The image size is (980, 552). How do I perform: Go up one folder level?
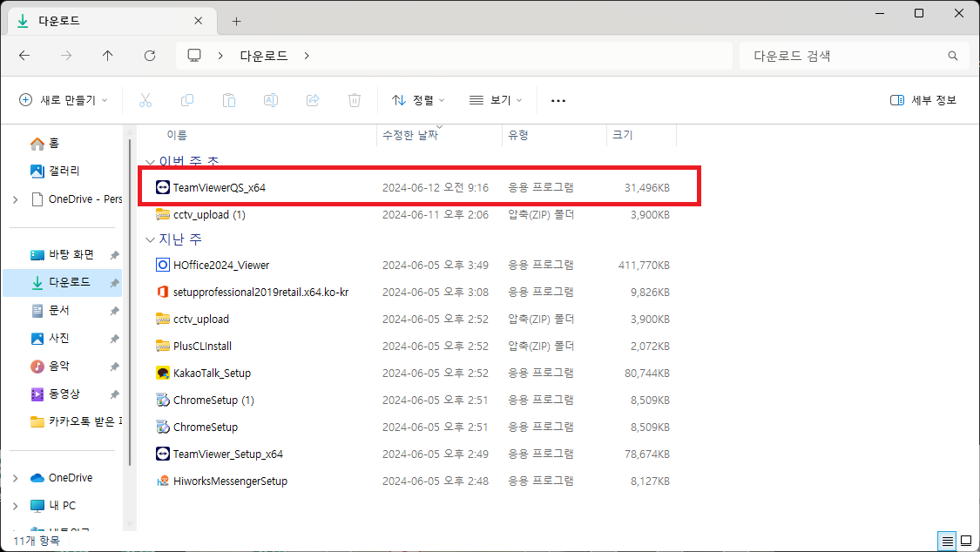pyautogui.click(x=107, y=56)
